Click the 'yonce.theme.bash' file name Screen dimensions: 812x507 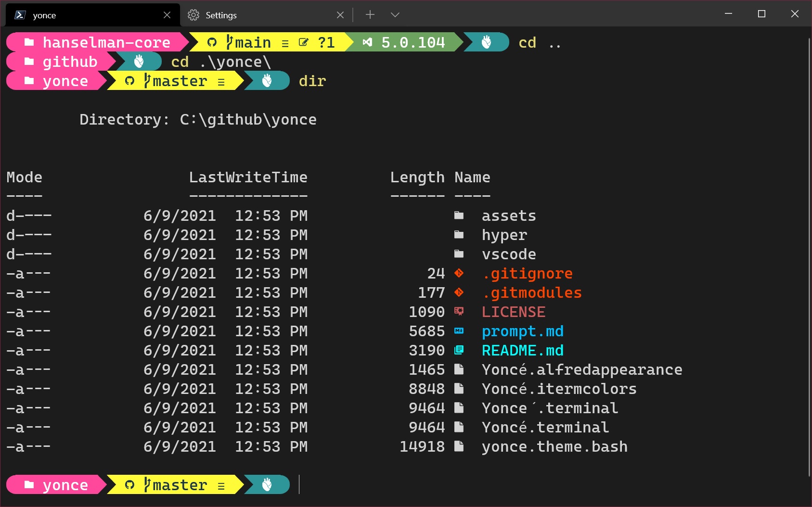(x=554, y=447)
